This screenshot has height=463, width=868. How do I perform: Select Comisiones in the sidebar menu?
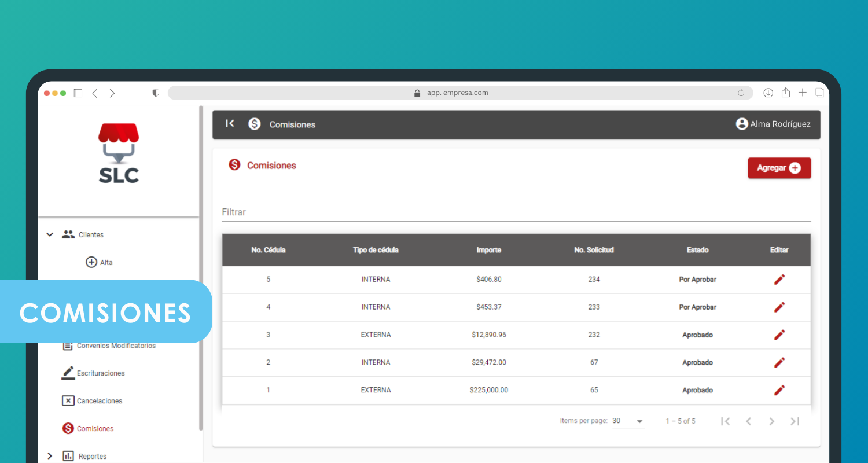[94, 429]
